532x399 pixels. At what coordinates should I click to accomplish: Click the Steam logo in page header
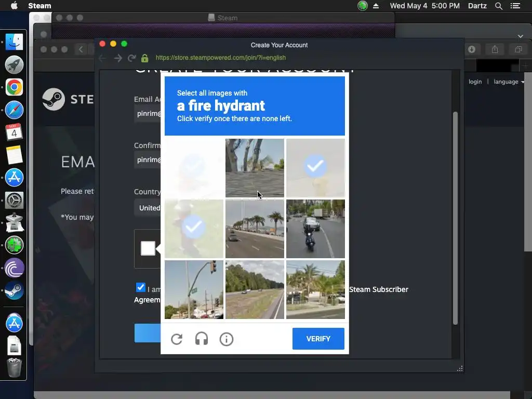[68, 99]
